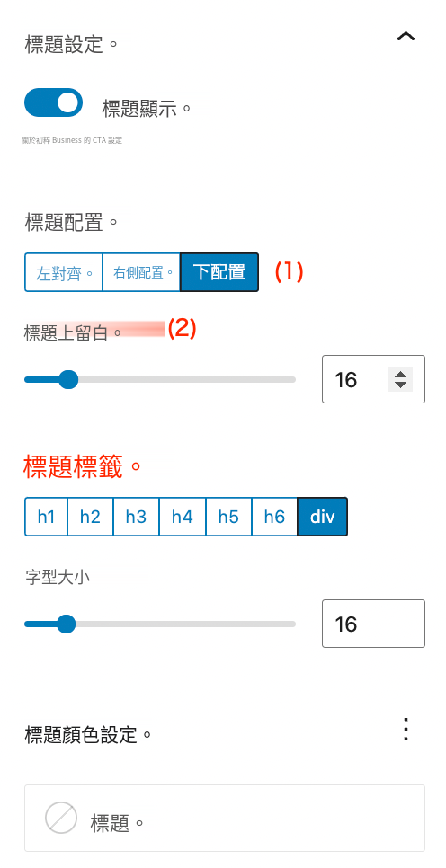The width and height of the screenshot is (446, 868).
Task: Set title tag to h6
Action: [x=274, y=517]
